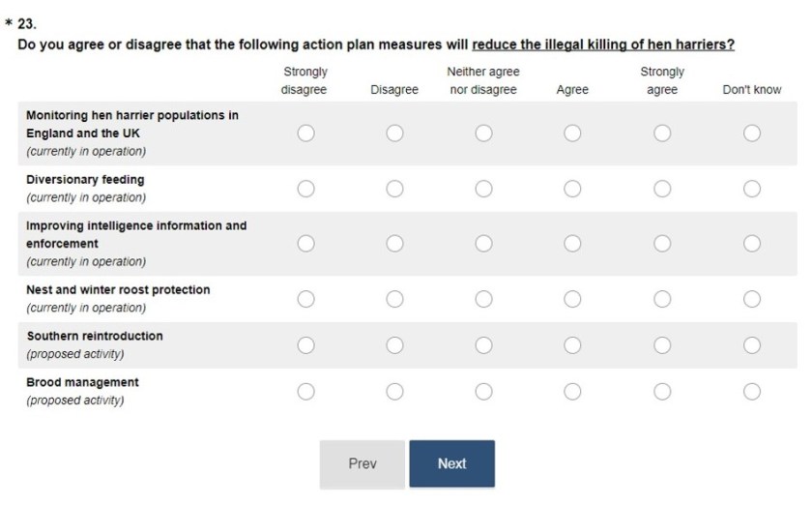Pick Neither agree nor disagree for Diversionary feeding
The image size is (812, 505).
(x=483, y=189)
